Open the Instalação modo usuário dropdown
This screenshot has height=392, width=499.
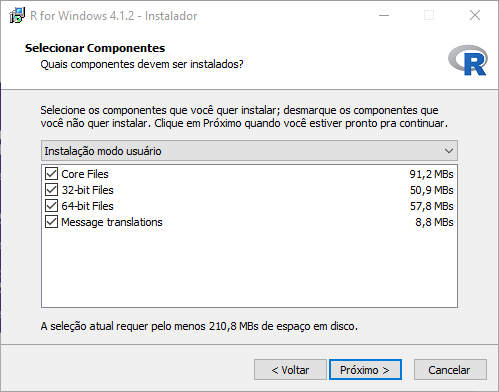click(249, 151)
